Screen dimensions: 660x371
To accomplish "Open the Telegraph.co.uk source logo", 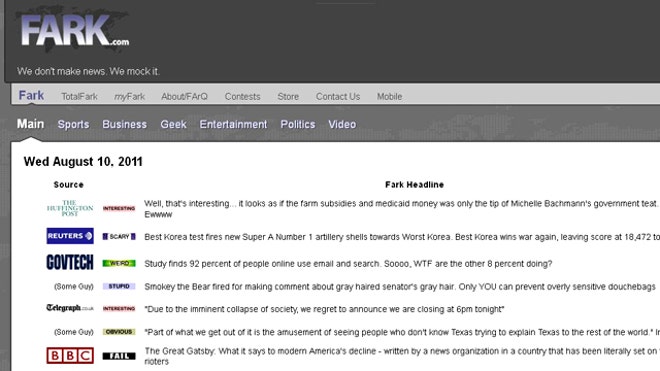I will [x=70, y=308].
